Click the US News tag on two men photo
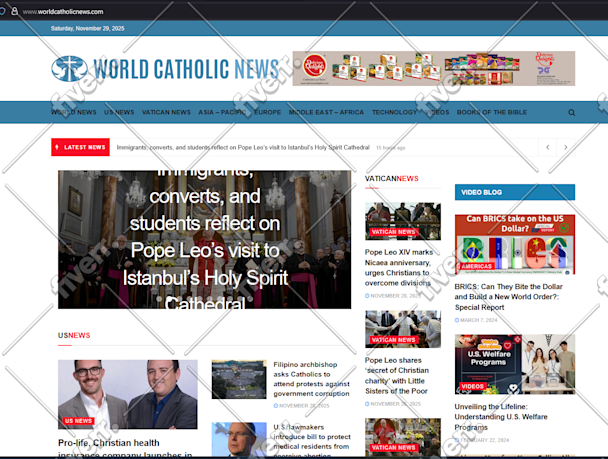The width and height of the screenshot is (608, 459). pyautogui.click(x=78, y=421)
